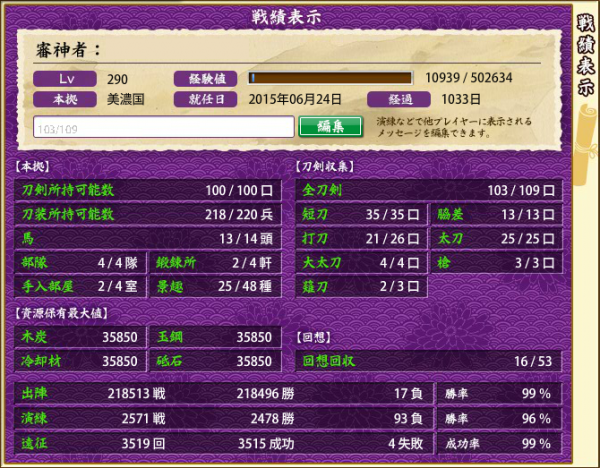The image size is (600, 468).
Task: Click the 脇差 13 / 13口 cell
Action: (x=497, y=214)
